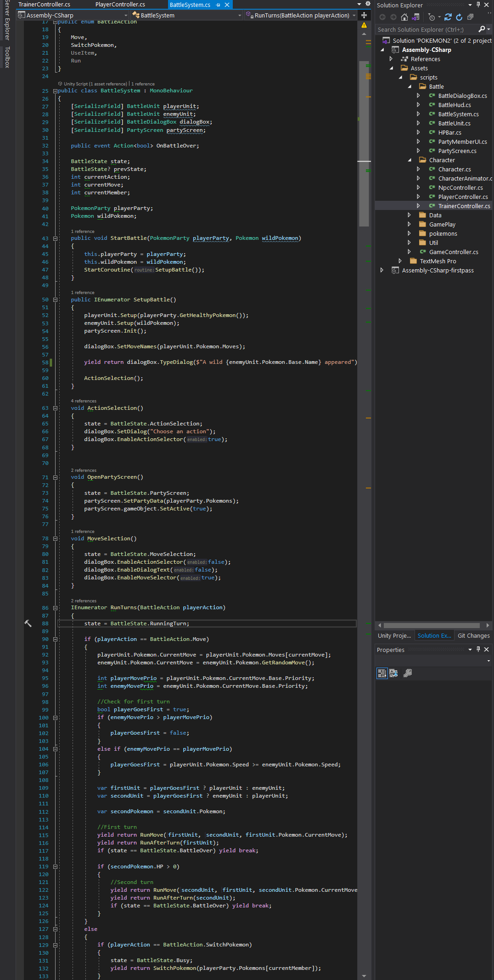Switch views with the solution/folder view icon
The width and height of the screenshot is (494, 980).
pos(415,17)
